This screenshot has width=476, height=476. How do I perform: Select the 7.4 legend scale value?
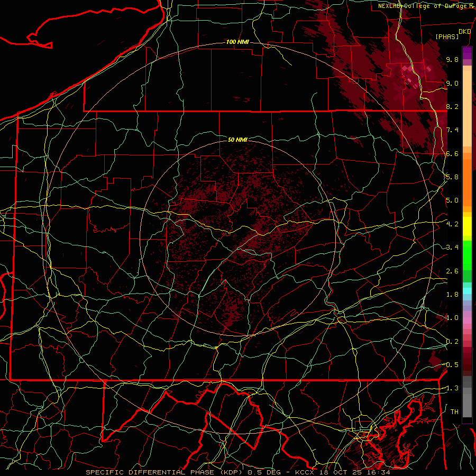click(x=452, y=130)
